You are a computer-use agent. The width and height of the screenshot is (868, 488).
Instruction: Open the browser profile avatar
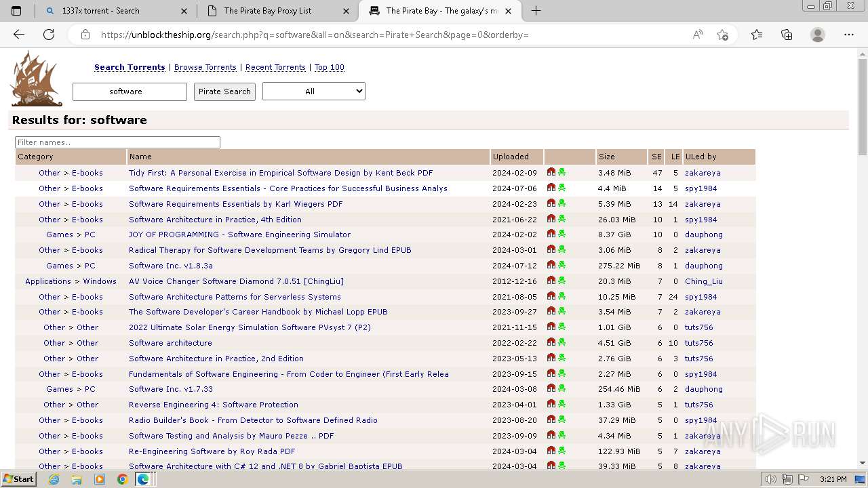(818, 35)
